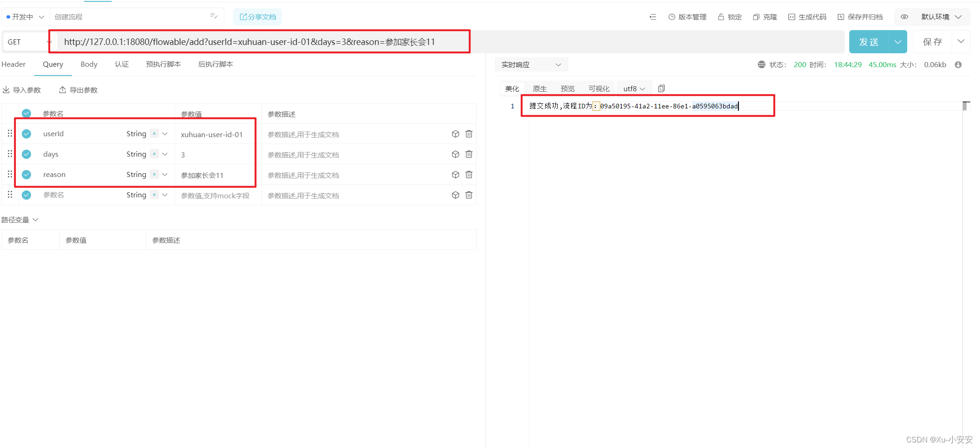This screenshot has width=980, height=448.
Task: Delete the userId parameter with trash icon
Action: [x=469, y=134]
